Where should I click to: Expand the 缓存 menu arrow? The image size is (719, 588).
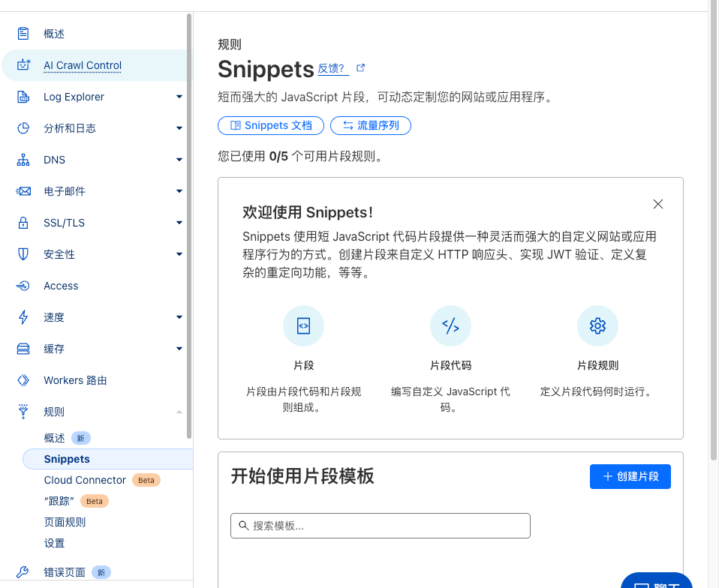[179, 349]
